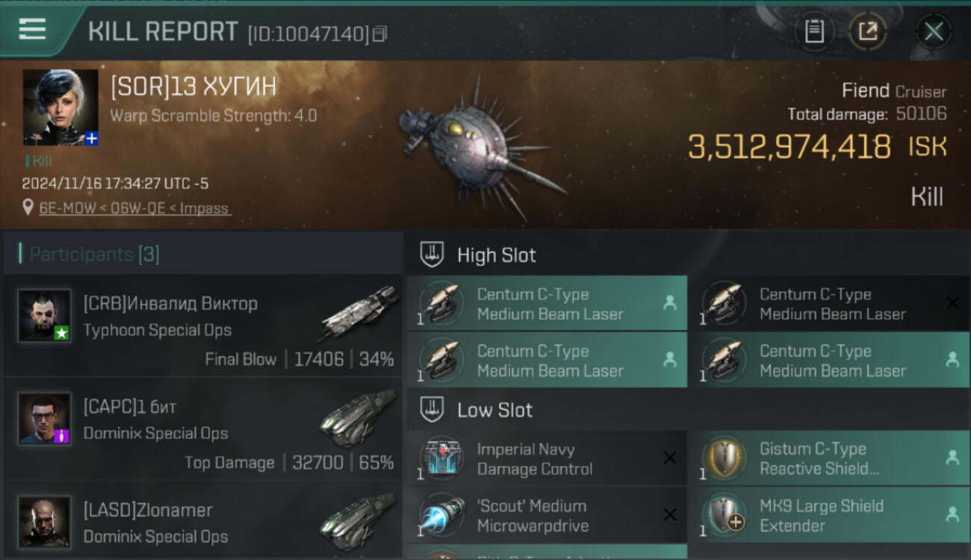Close the kill report window
This screenshot has height=560, width=971.
(934, 31)
